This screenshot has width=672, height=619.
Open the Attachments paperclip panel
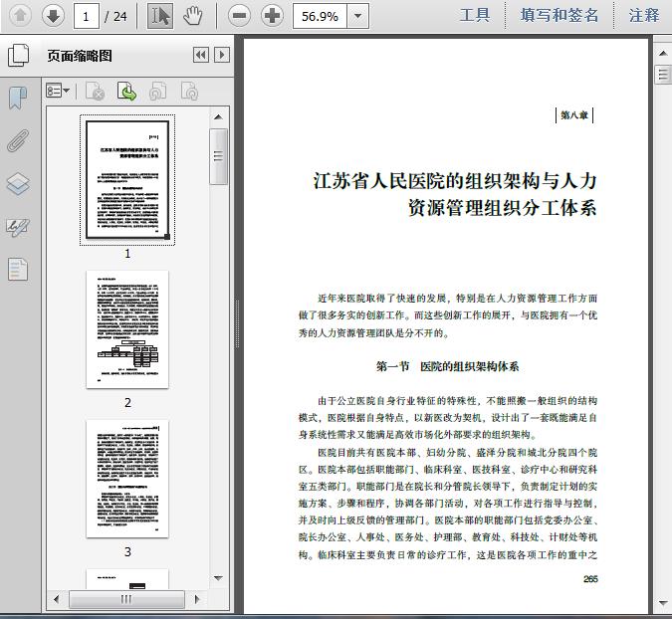click(x=18, y=141)
